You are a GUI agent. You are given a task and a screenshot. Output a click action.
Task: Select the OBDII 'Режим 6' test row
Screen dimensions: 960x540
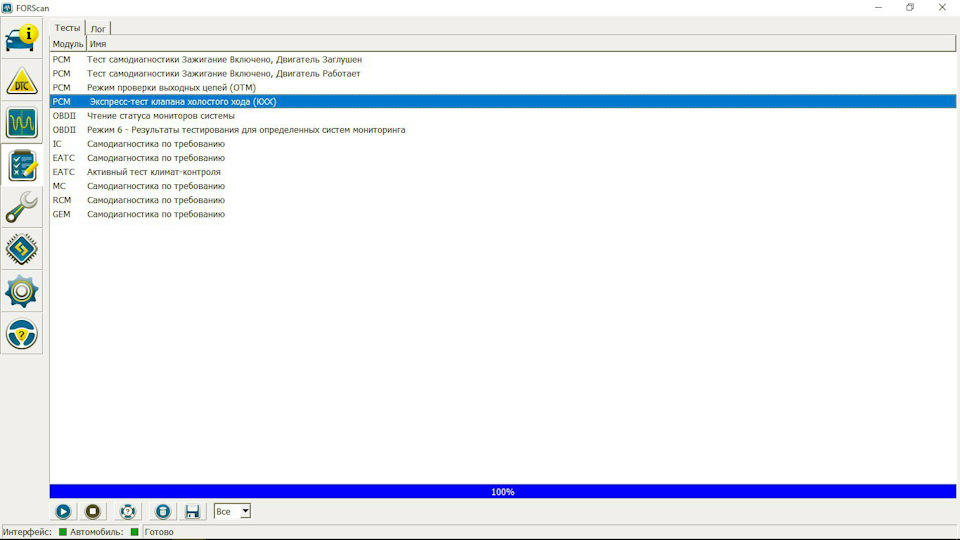(x=503, y=130)
